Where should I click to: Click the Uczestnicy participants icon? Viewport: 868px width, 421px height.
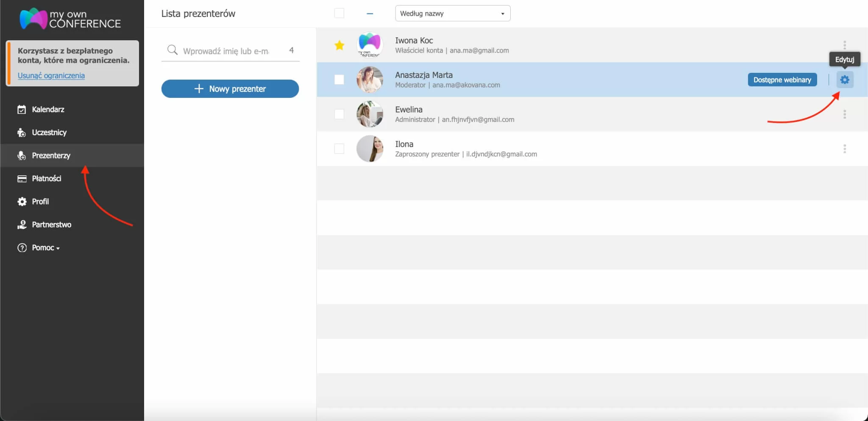pyautogui.click(x=22, y=132)
